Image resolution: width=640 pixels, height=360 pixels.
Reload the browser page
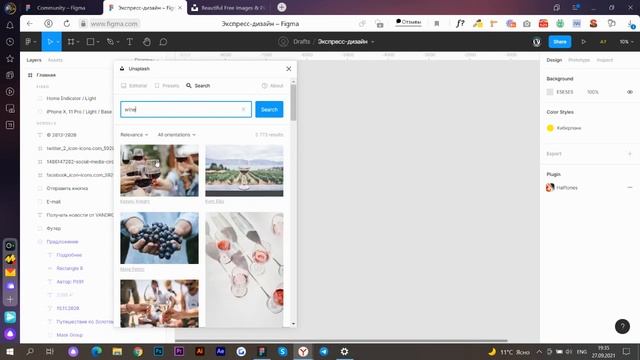point(67,24)
